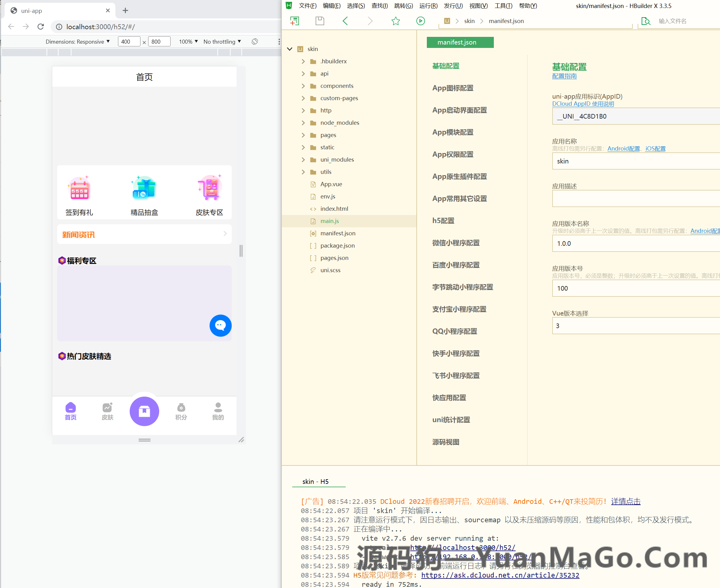Open the No throttling dropdown
Image resolution: width=720 pixels, height=588 pixels.
pyautogui.click(x=222, y=41)
